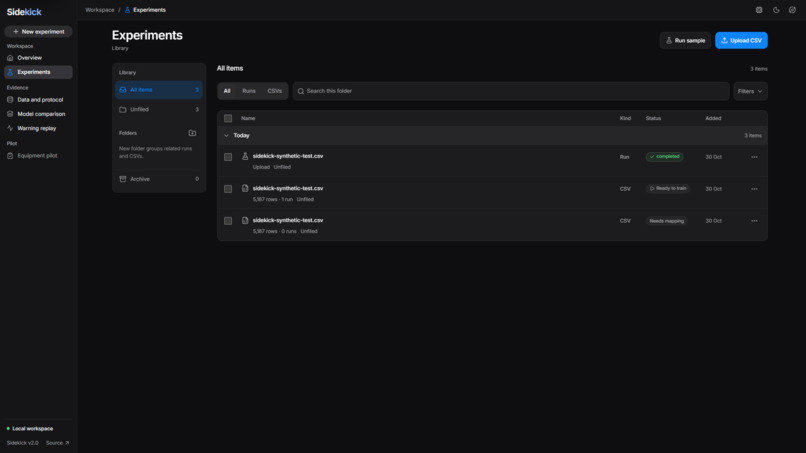Viewport: 806px width, 453px height.
Task: Click the Archive box icon
Action: click(123, 179)
